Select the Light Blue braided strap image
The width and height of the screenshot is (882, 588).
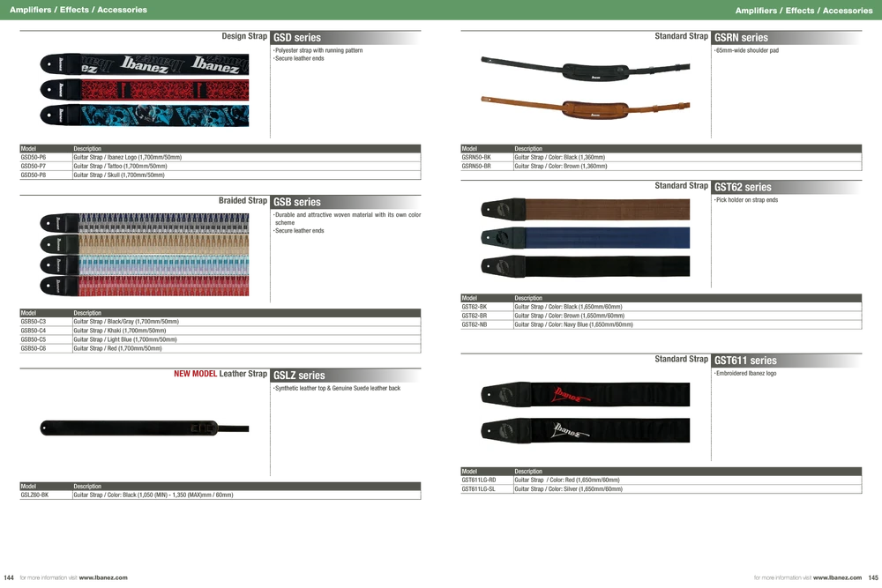pos(145,264)
